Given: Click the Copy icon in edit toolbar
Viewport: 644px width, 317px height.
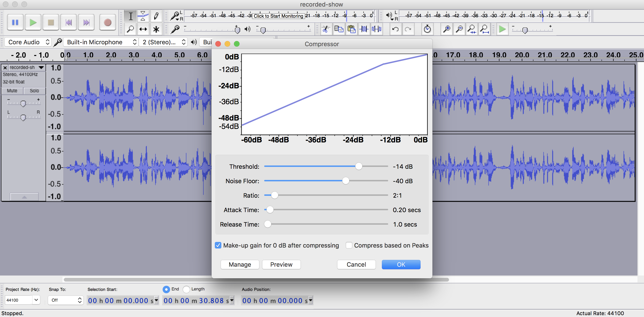Looking at the screenshot, I should coord(339,29).
